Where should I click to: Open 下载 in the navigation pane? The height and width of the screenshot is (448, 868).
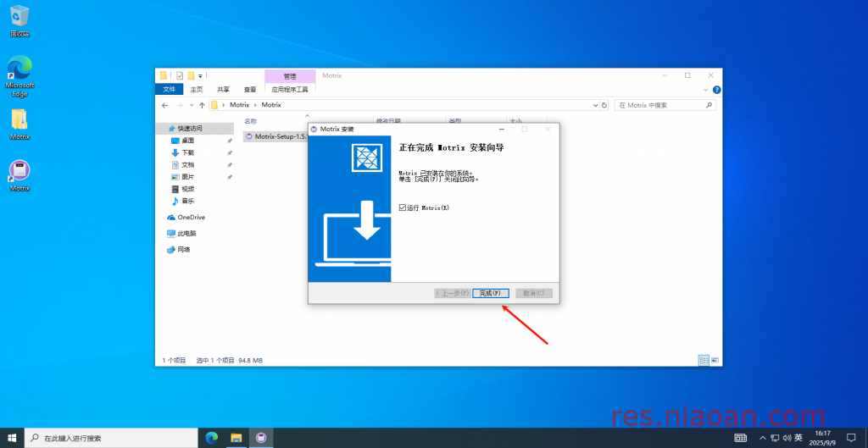tap(187, 152)
